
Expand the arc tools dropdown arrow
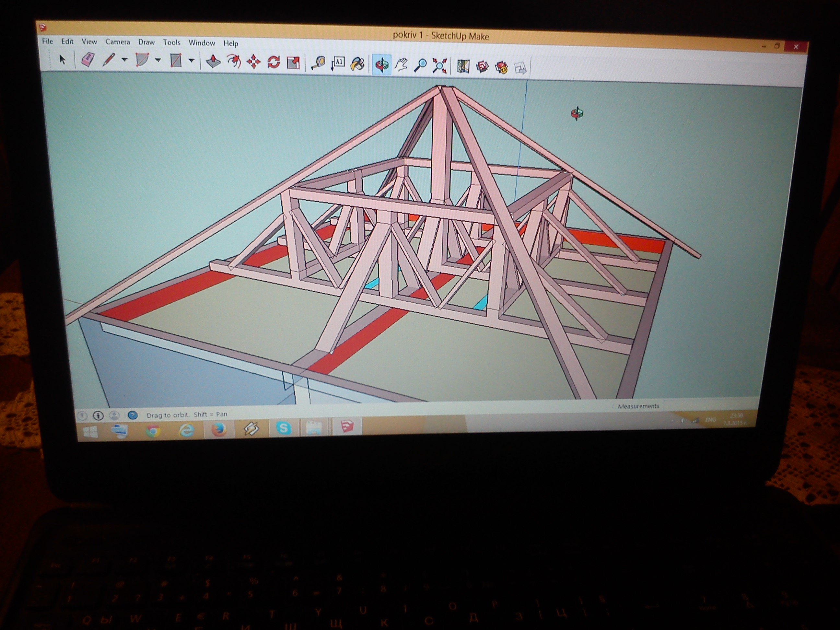(x=158, y=60)
